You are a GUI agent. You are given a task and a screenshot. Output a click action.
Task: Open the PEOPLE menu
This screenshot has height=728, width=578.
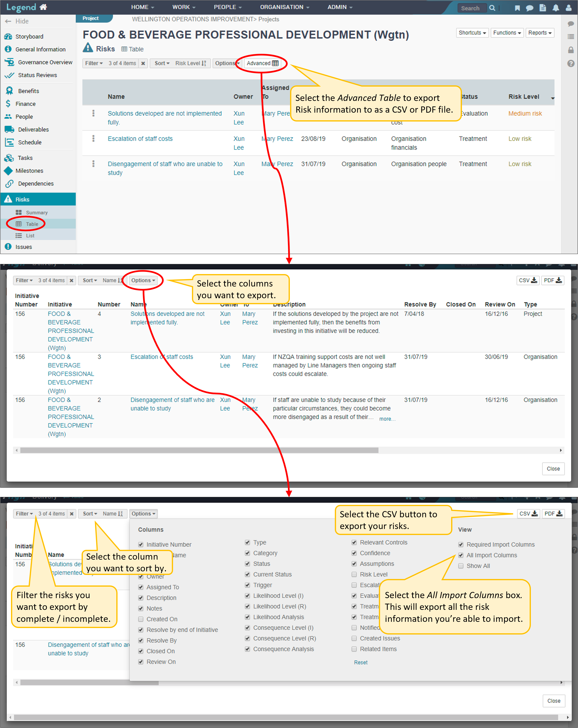(x=227, y=7)
